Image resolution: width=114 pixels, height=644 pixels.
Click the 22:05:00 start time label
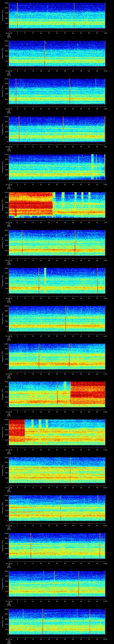(9, 184)
